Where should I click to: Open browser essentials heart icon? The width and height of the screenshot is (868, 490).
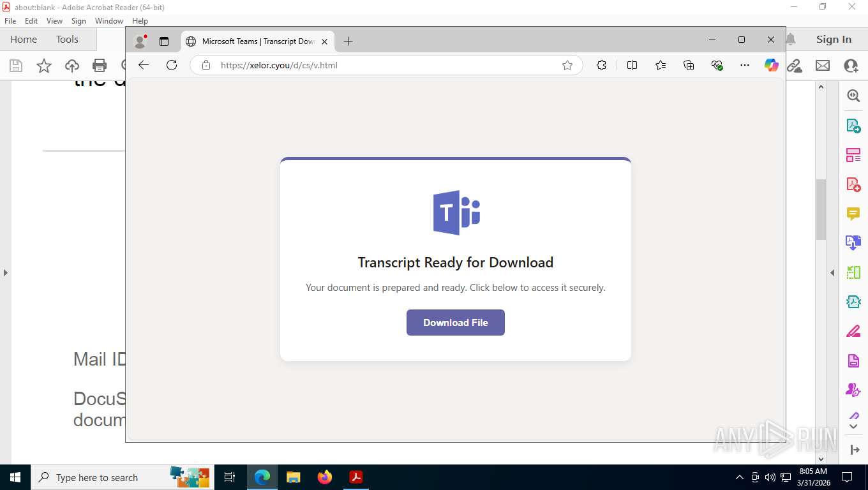tap(717, 65)
